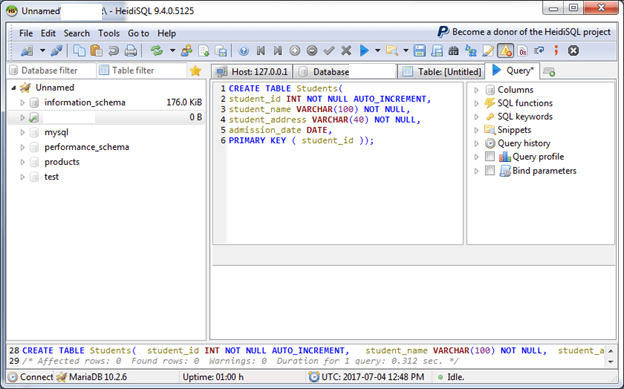Open the Help menu
Image resolution: width=624 pixels, height=389 pixels.
click(166, 33)
